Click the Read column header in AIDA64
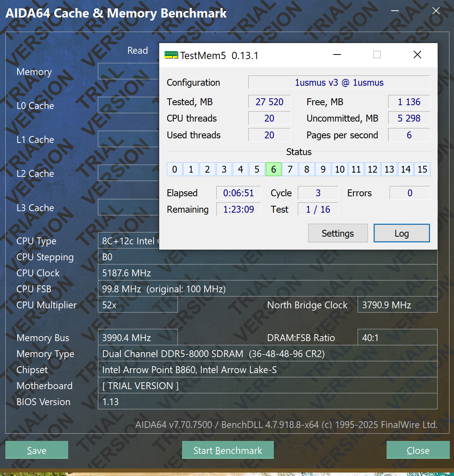 [x=137, y=50]
